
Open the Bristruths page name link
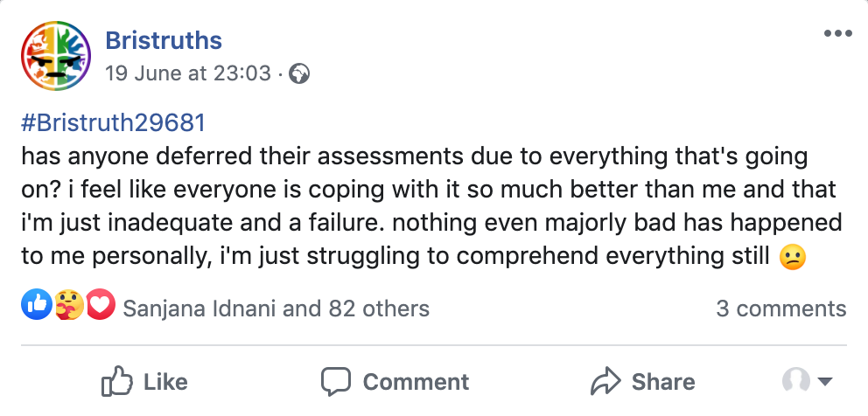(164, 40)
